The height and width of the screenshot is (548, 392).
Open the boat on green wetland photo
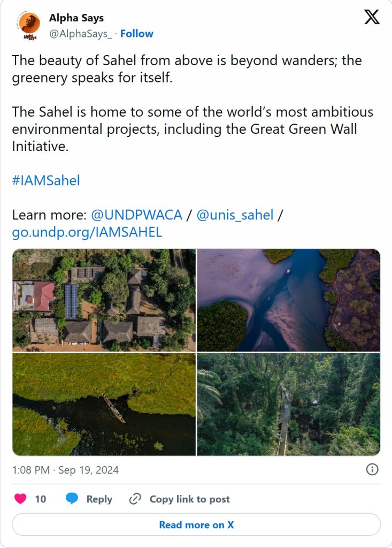point(104,404)
